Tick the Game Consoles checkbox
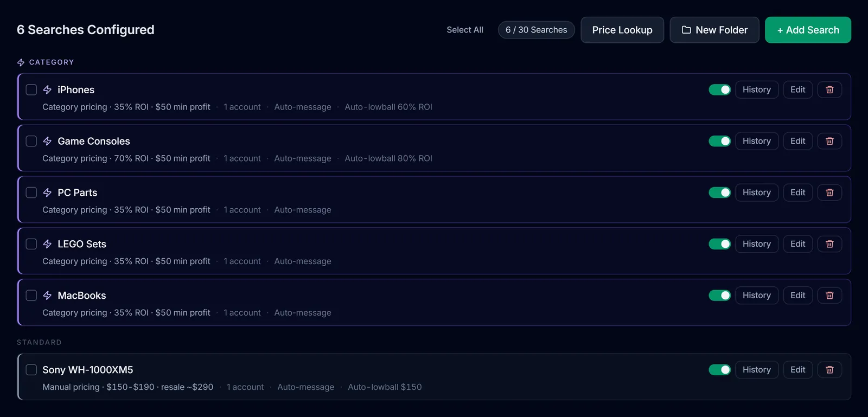868x417 pixels. click(31, 141)
